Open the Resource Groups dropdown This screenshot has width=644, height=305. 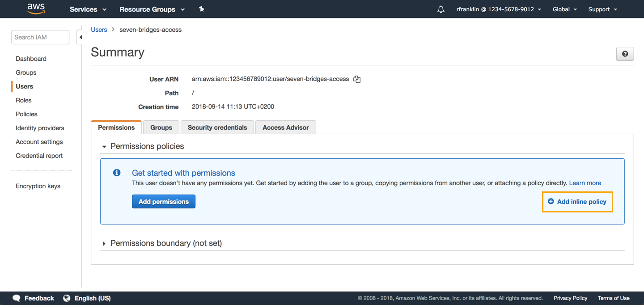(x=152, y=9)
